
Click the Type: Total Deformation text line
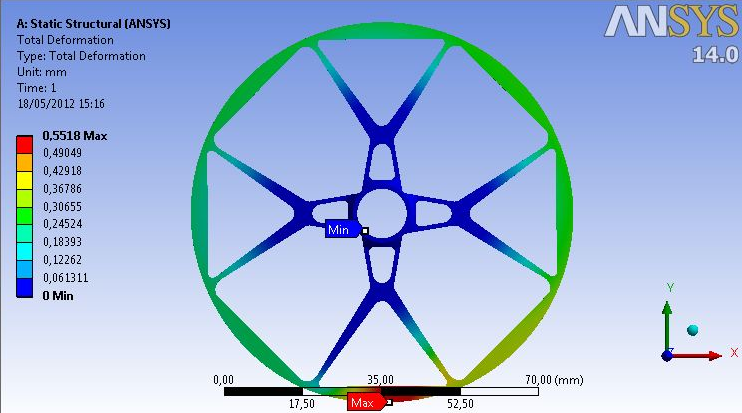coord(82,56)
